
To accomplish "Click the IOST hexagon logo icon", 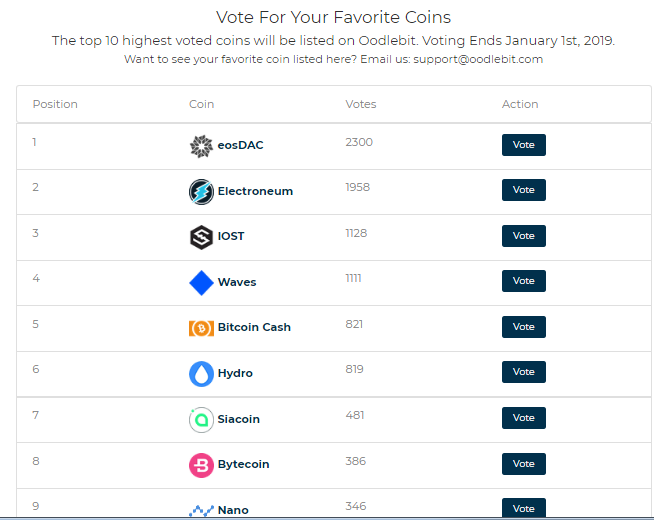I will 201,237.
